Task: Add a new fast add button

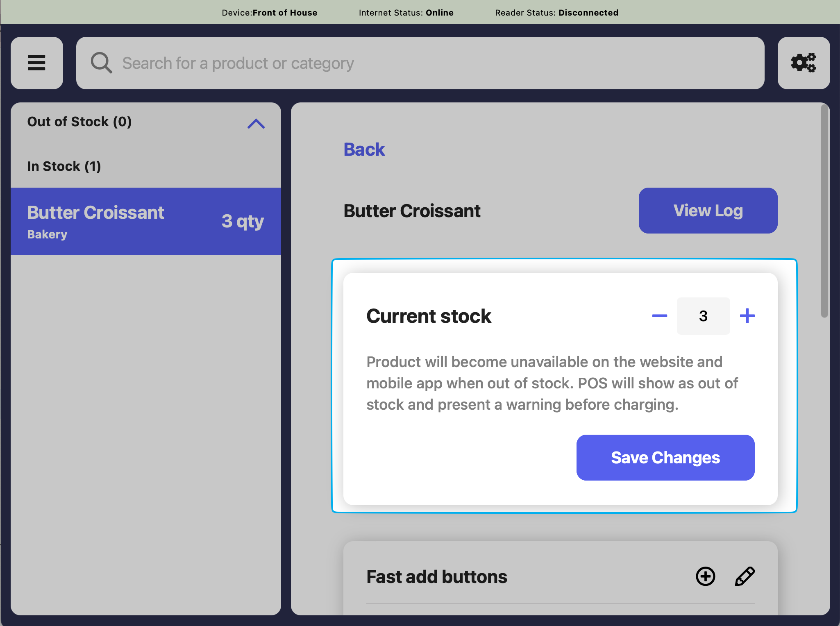Action: (705, 576)
